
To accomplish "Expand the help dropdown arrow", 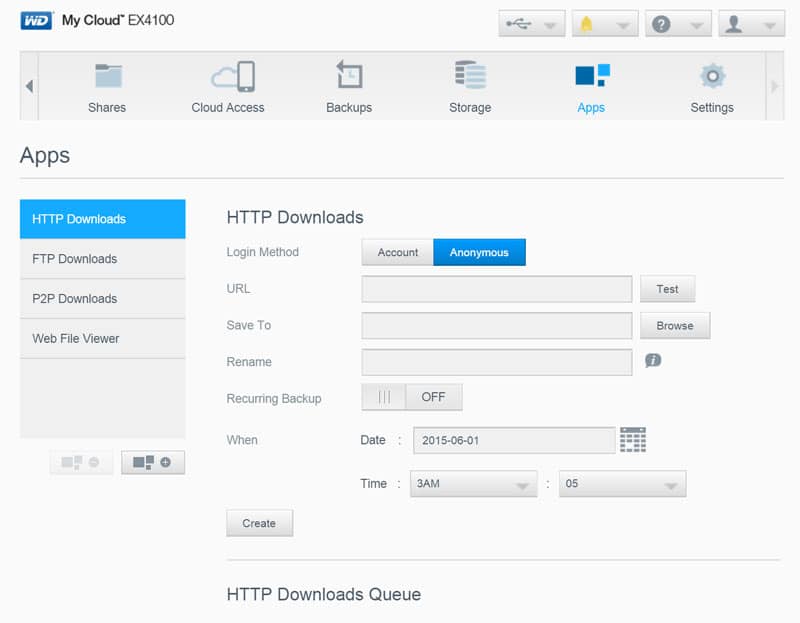I will [696, 26].
